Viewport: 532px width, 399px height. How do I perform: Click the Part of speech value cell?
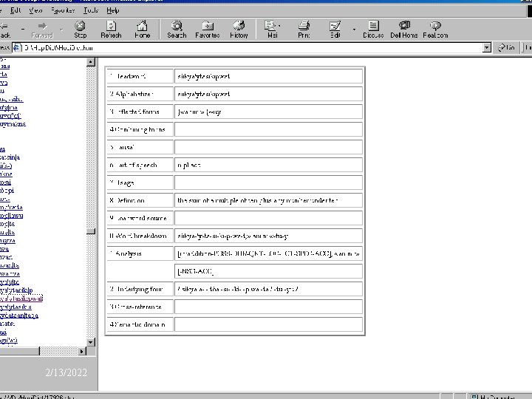point(268,166)
